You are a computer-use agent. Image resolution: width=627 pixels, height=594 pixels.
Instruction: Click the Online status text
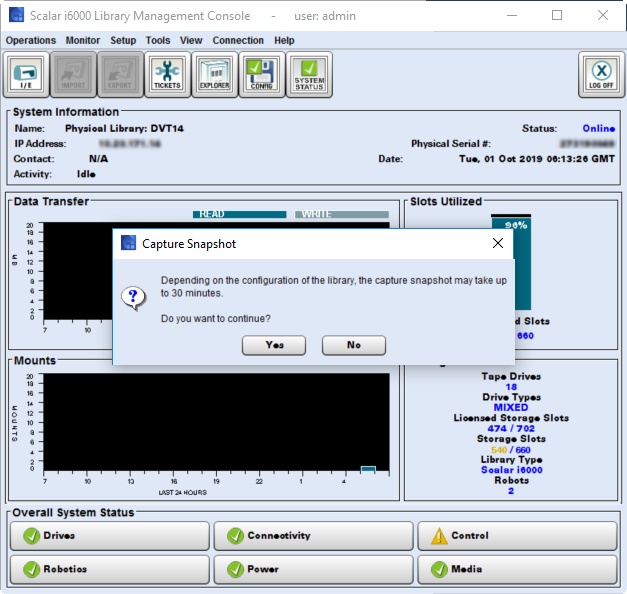pyautogui.click(x=599, y=128)
